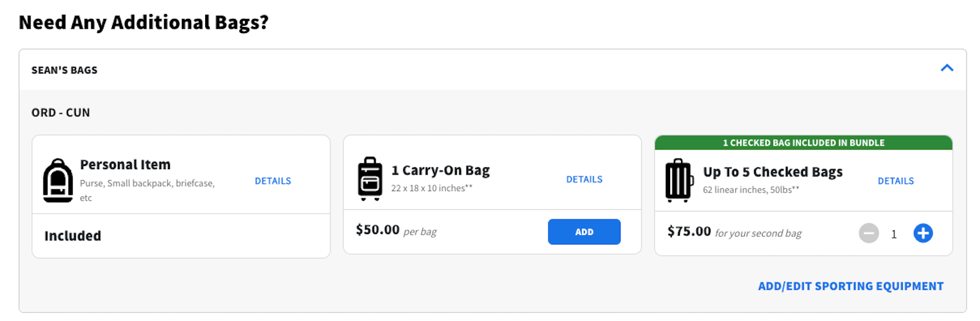The height and width of the screenshot is (321, 980).
Task: Click the carry-on suitcase icon
Action: [x=370, y=179]
